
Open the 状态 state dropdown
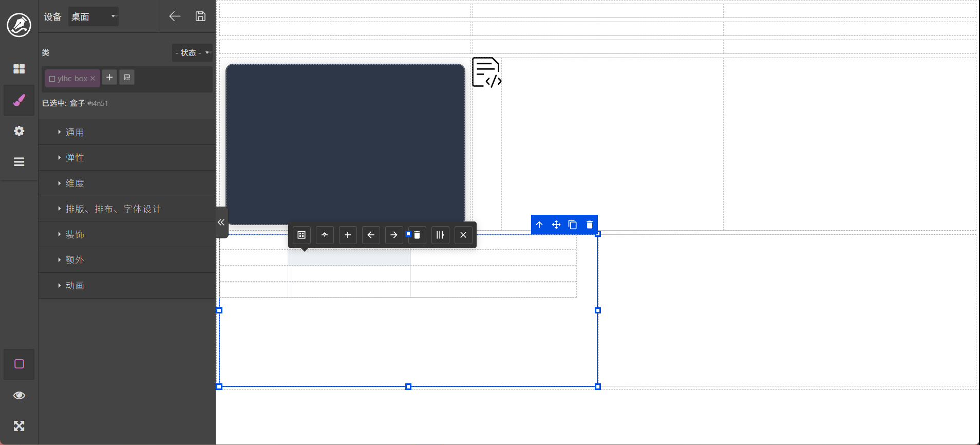[x=192, y=52]
